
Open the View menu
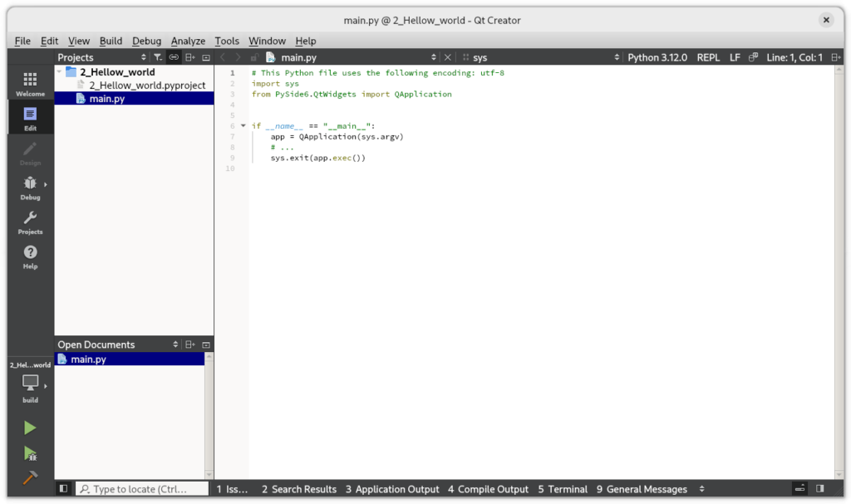(79, 41)
